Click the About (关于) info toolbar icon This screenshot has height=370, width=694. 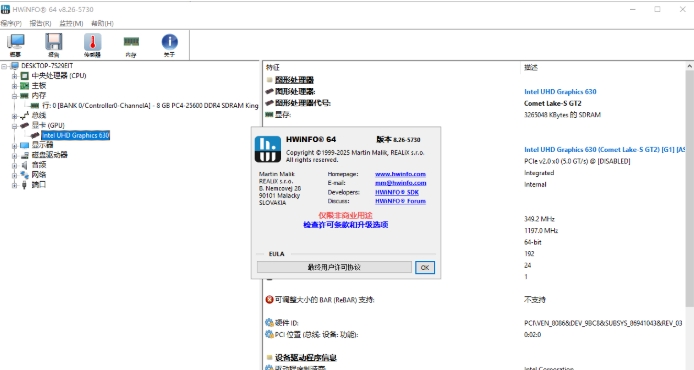tap(170, 45)
